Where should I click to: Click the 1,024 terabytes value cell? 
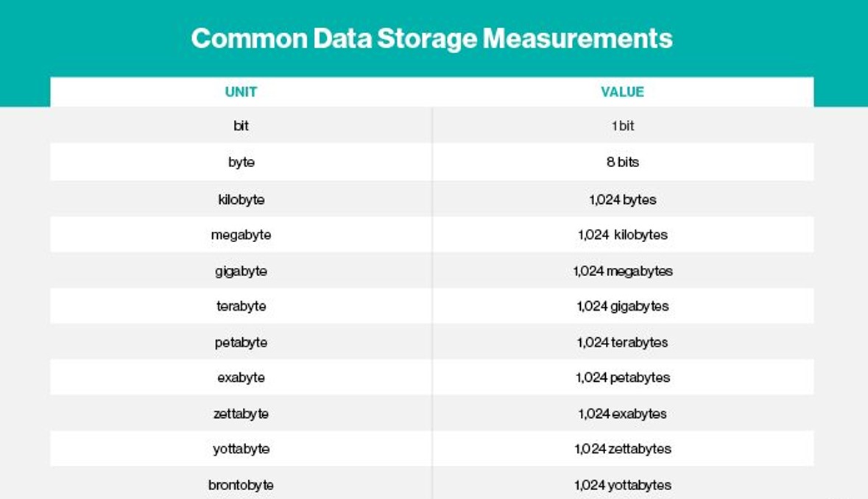(x=622, y=342)
